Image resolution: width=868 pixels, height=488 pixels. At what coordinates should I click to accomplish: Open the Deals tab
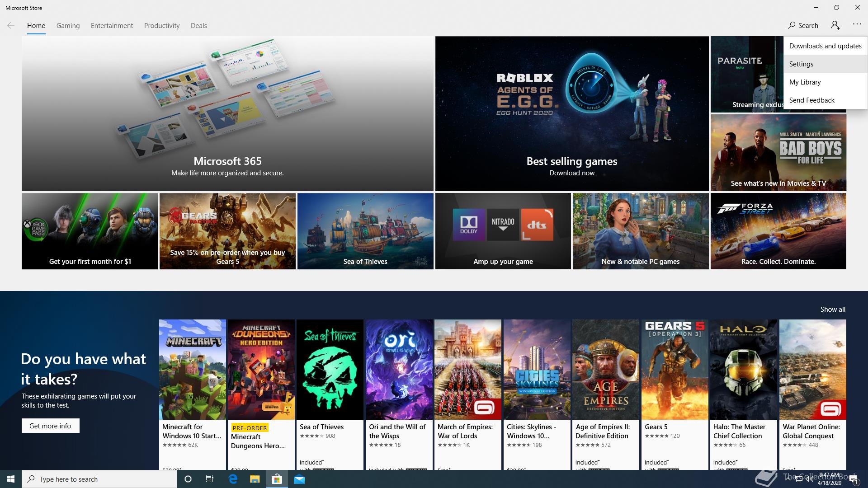pos(199,26)
